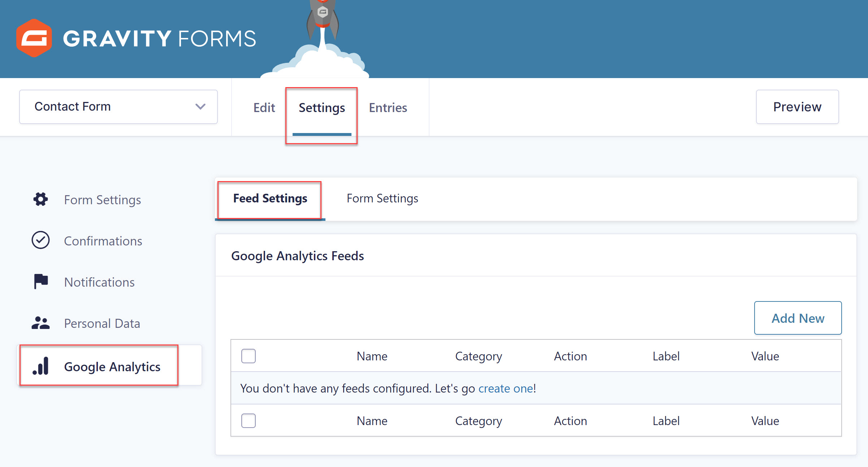Click the Label column label in table footer

666,421
